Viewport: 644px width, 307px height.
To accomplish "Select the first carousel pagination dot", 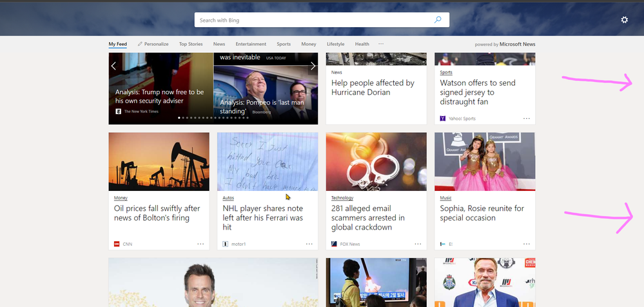I will click(179, 117).
